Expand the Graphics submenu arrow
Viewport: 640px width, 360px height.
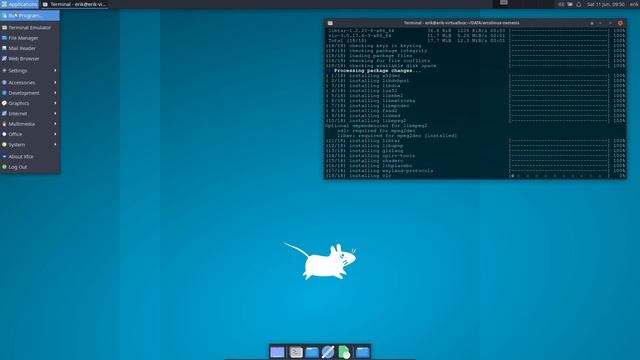[x=55, y=103]
